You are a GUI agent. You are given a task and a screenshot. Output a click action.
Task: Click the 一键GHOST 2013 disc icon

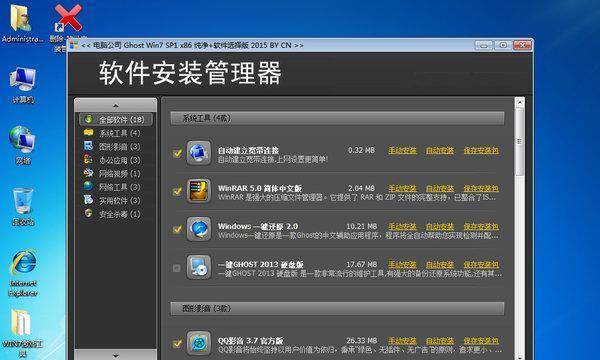point(199,267)
